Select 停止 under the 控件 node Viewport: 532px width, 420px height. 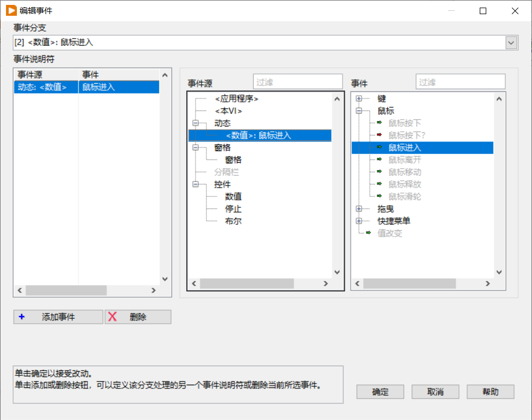point(233,208)
